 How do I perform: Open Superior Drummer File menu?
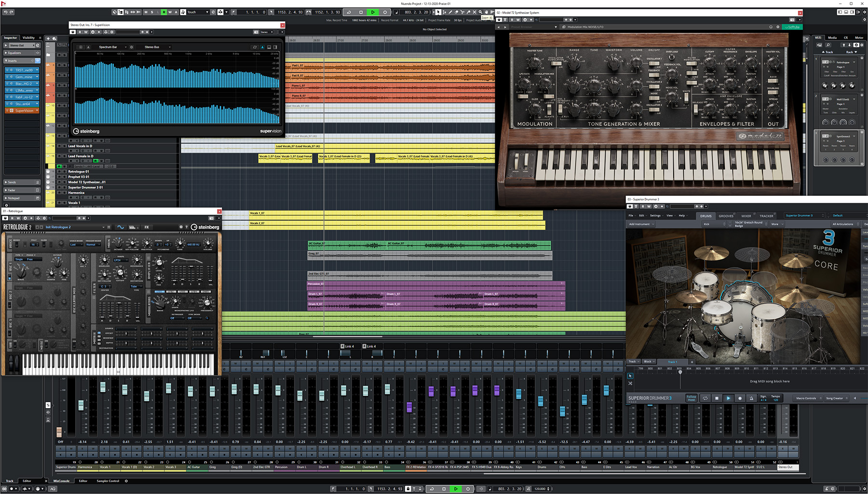(632, 216)
